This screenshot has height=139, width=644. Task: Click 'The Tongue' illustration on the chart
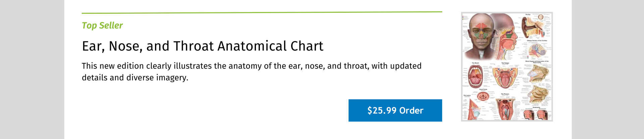(x=505, y=76)
